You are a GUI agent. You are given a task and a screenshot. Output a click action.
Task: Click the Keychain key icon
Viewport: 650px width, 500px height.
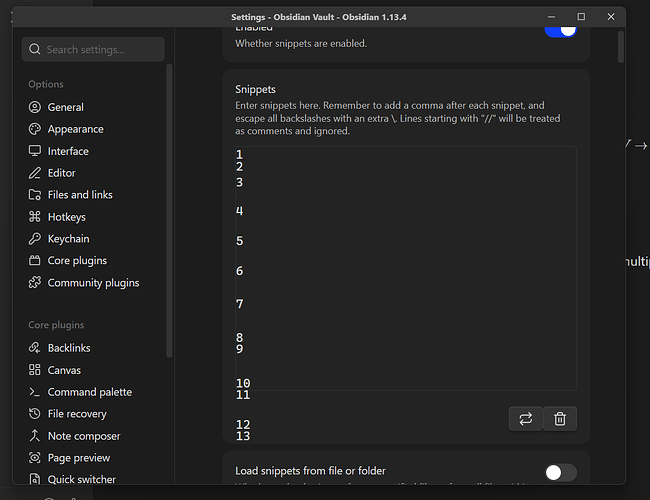pyautogui.click(x=35, y=239)
